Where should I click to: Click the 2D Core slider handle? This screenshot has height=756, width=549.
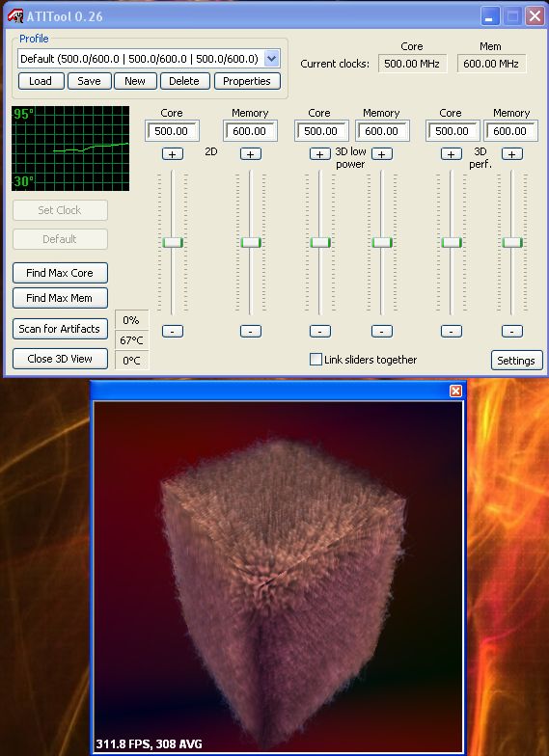tap(172, 242)
